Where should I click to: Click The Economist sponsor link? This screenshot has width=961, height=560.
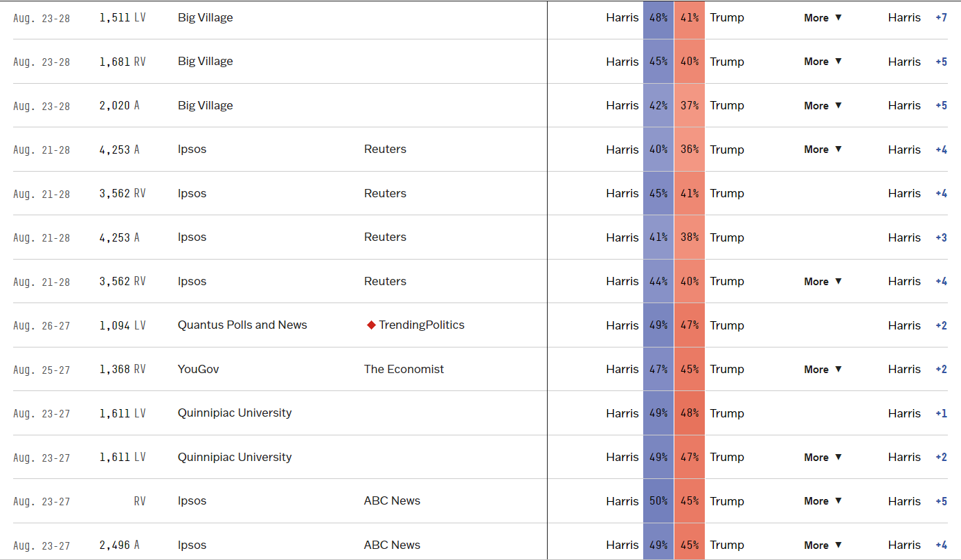click(x=404, y=370)
